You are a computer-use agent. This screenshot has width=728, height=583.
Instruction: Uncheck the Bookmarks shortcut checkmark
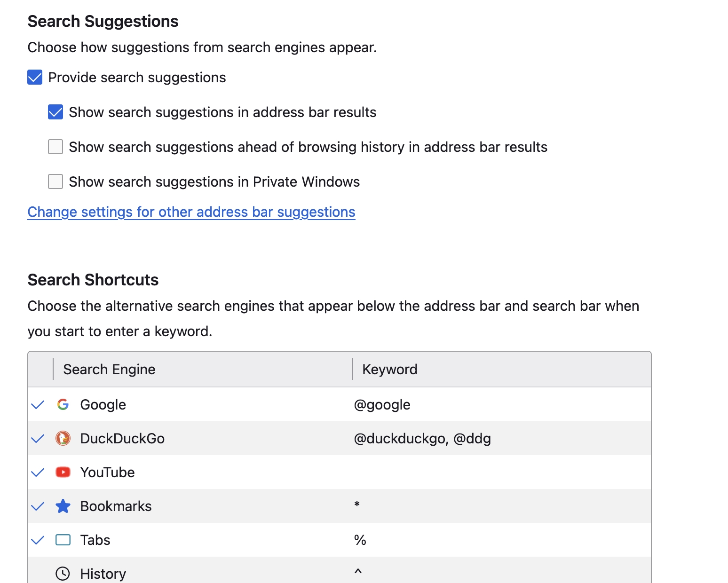click(38, 506)
